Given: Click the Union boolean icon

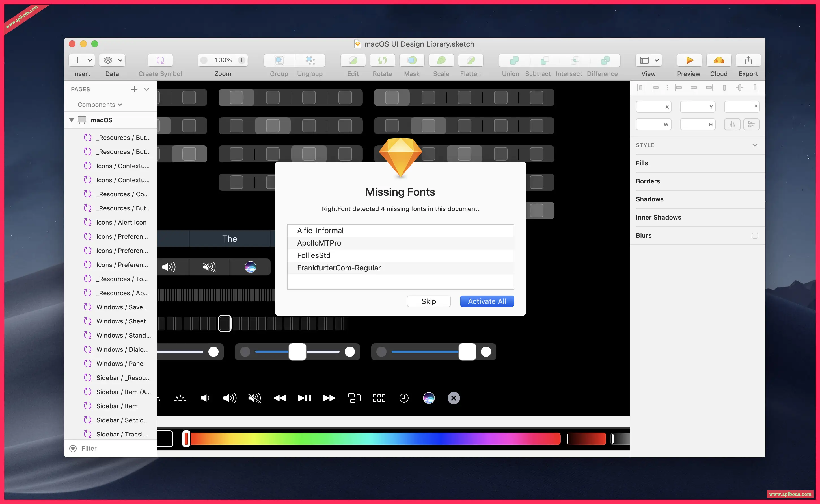Looking at the screenshot, I should click(x=514, y=60).
